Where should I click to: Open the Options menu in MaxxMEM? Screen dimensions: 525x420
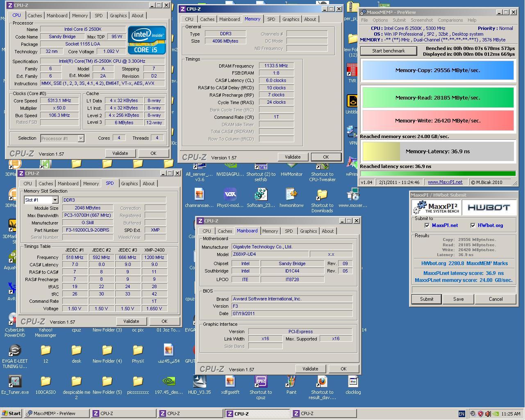tap(380, 20)
